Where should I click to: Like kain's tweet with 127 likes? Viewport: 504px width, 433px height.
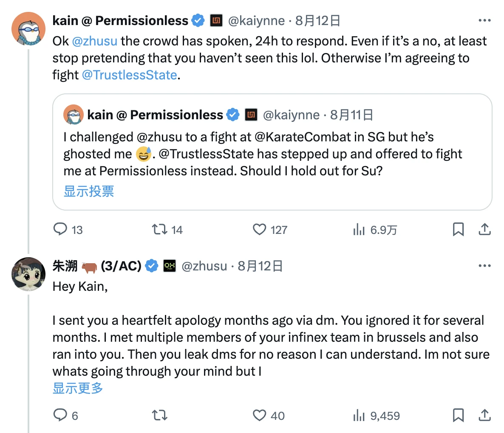[259, 230]
